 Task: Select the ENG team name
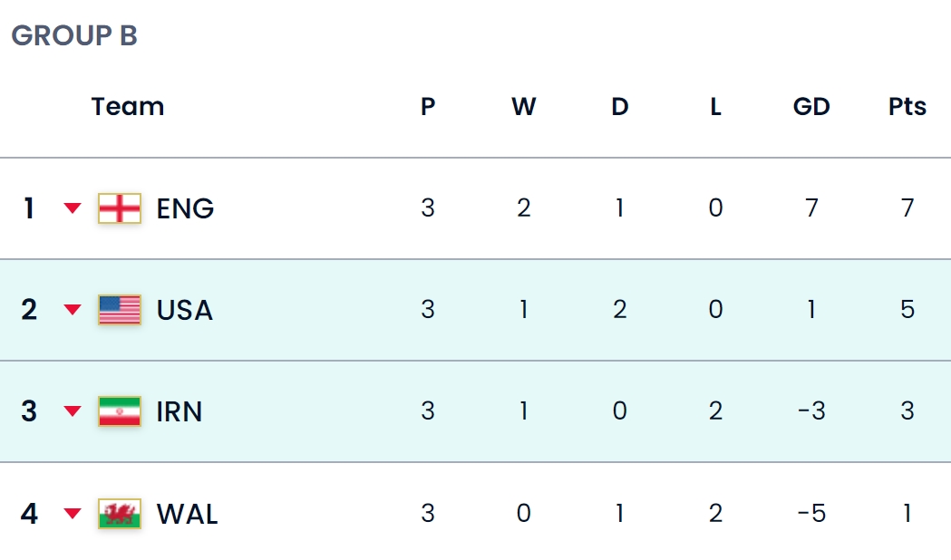[185, 208]
